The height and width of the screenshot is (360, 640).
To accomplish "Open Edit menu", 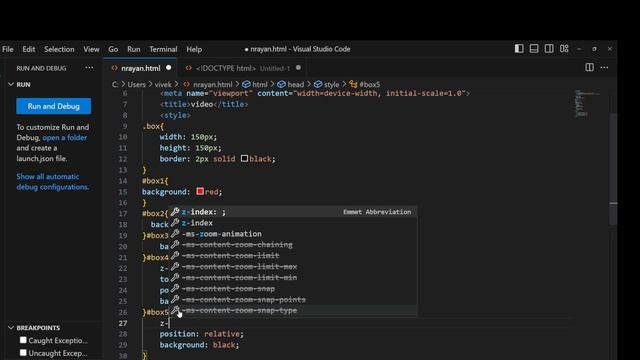I will (29, 49).
